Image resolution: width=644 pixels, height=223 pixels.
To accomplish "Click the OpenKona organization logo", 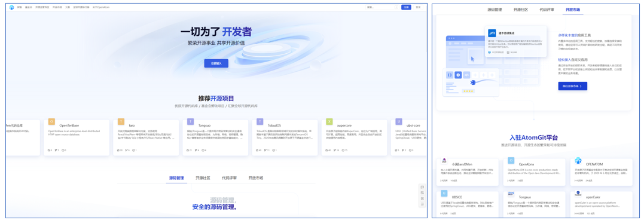I will click(x=511, y=161).
